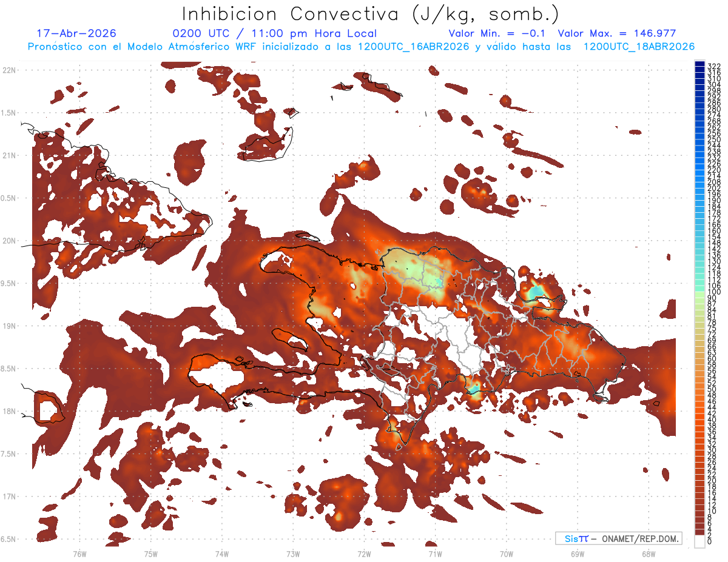
Task: Click the 18N latitude axis label
Action: pyautogui.click(x=9, y=411)
